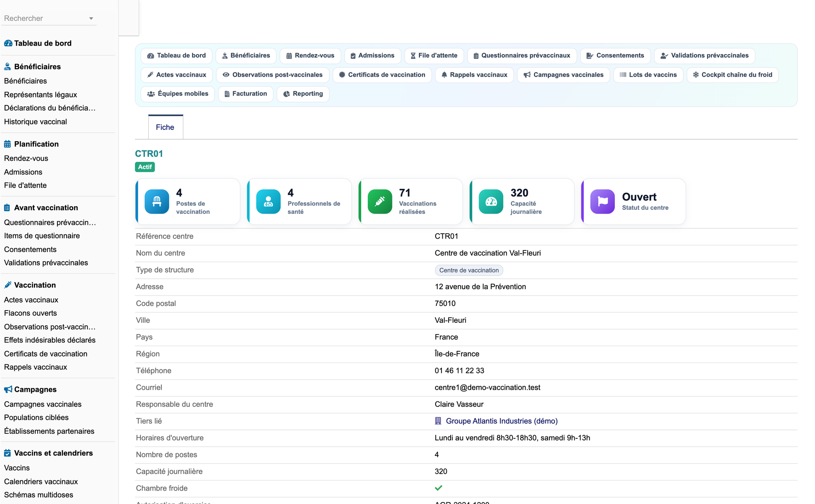Click the Capacité journalière gauge icon
This screenshot has width=815, height=504.
[491, 202]
